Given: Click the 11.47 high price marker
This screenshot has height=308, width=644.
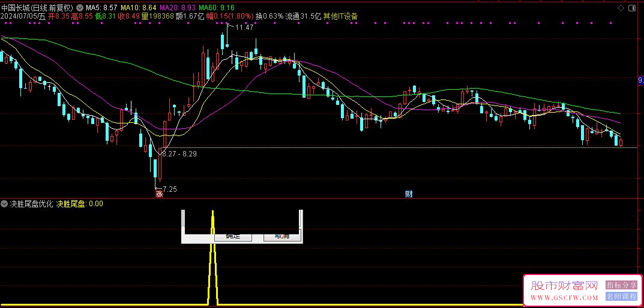Looking at the screenshot, I should (x=244, y=28).
